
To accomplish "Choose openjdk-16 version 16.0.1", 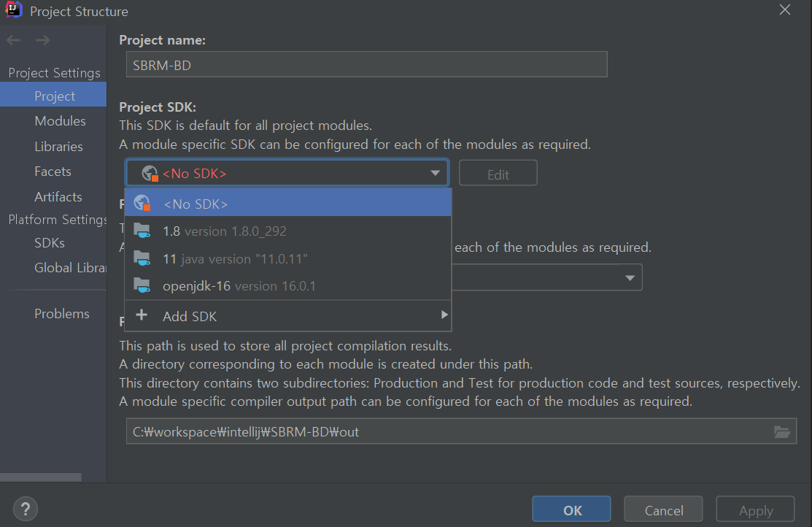I will (x=288, y=286).
